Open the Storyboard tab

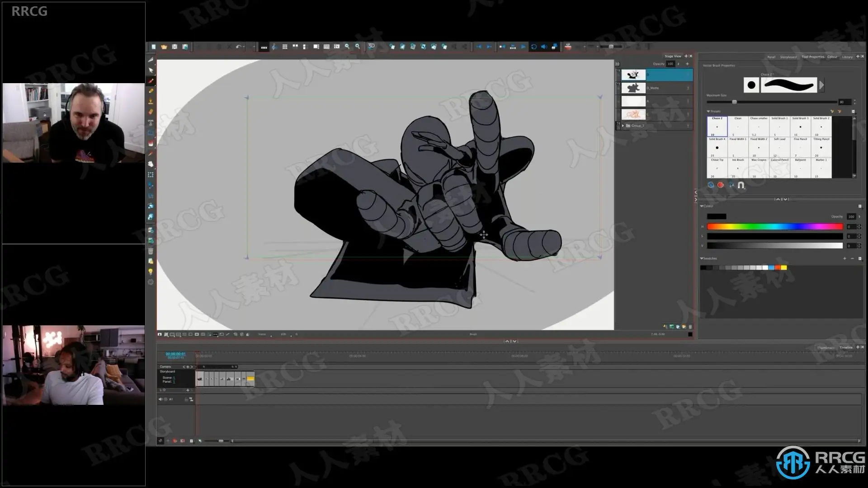pyautogui.click(x=788, y=57)
